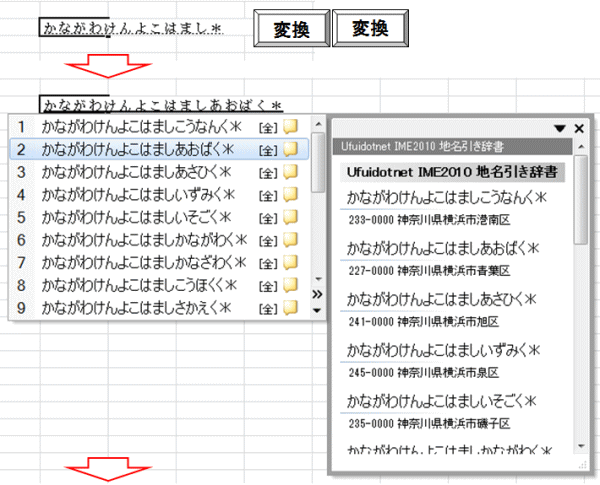Select candidate 8 かながわけんよこはましこうほくく＊
The height and width of the screenshot is (485, 600).
coord(159,285)
